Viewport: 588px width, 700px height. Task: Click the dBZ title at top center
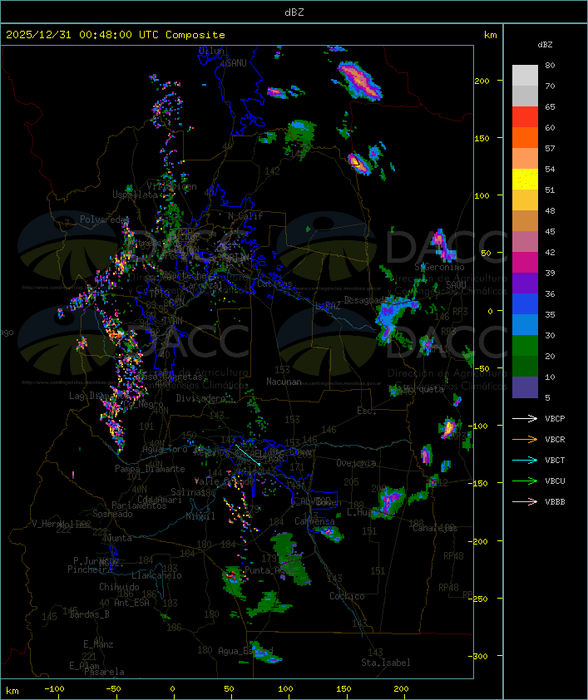click(294, 12)
